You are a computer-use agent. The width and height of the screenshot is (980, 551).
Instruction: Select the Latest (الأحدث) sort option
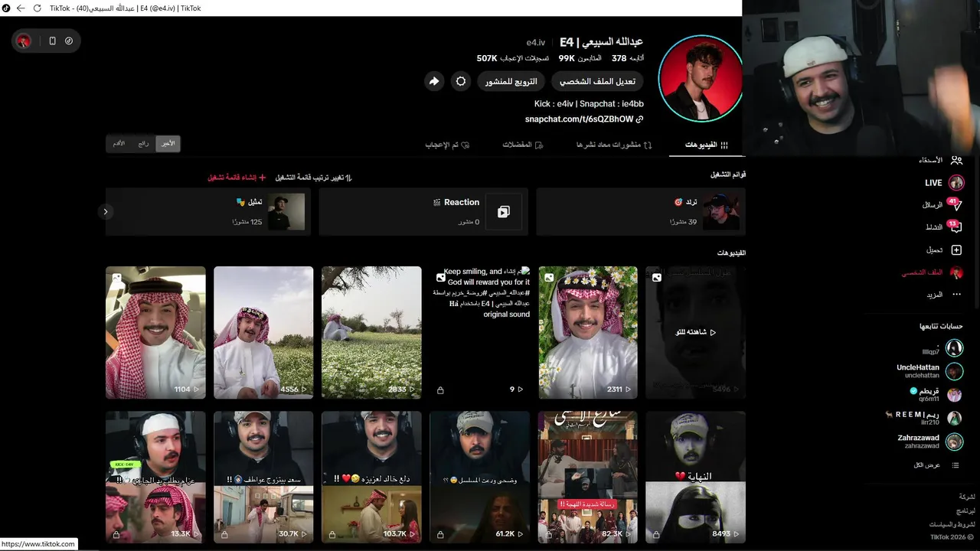168,143
